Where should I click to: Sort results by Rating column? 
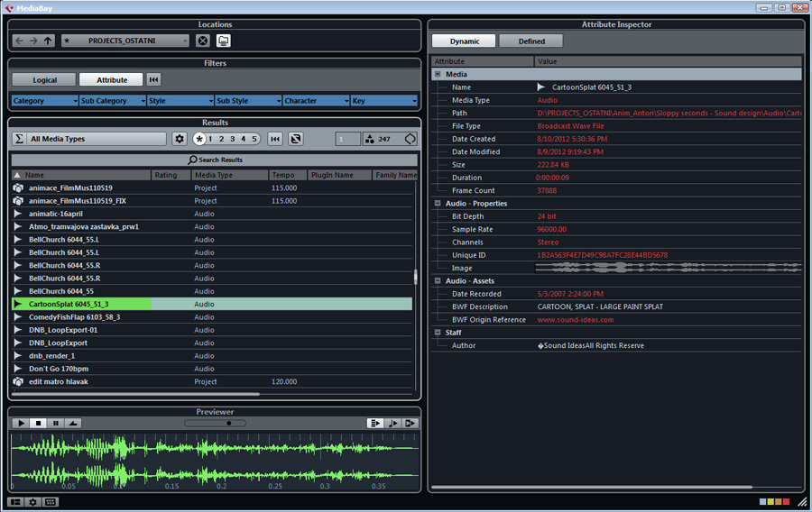pyautogui.click(x=171, y=175)
